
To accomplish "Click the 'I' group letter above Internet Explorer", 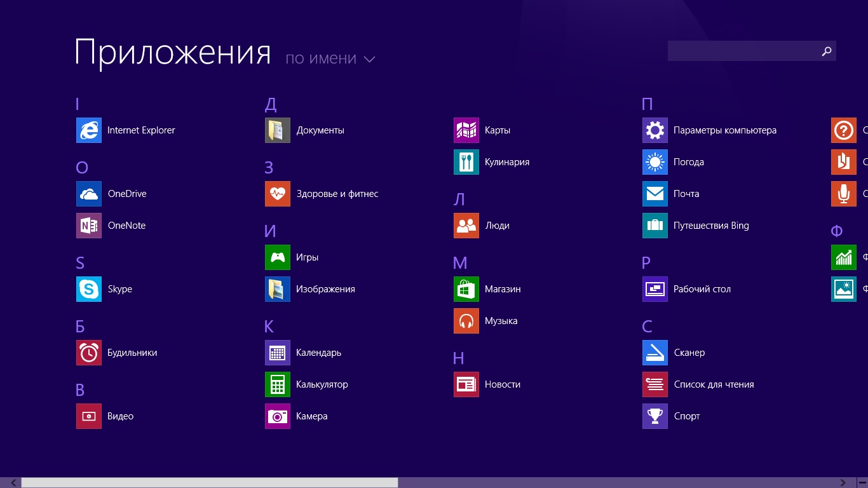I will 78,104.
